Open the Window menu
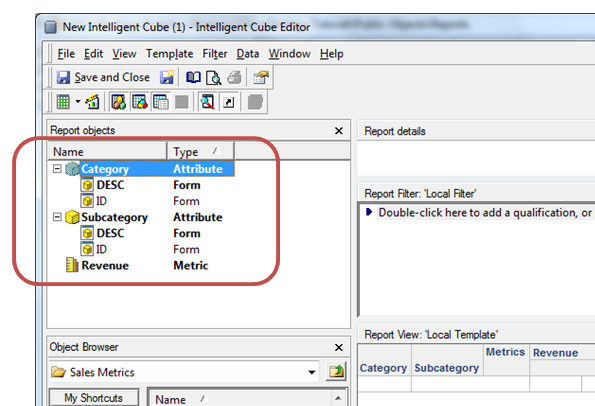 point(290,54)
